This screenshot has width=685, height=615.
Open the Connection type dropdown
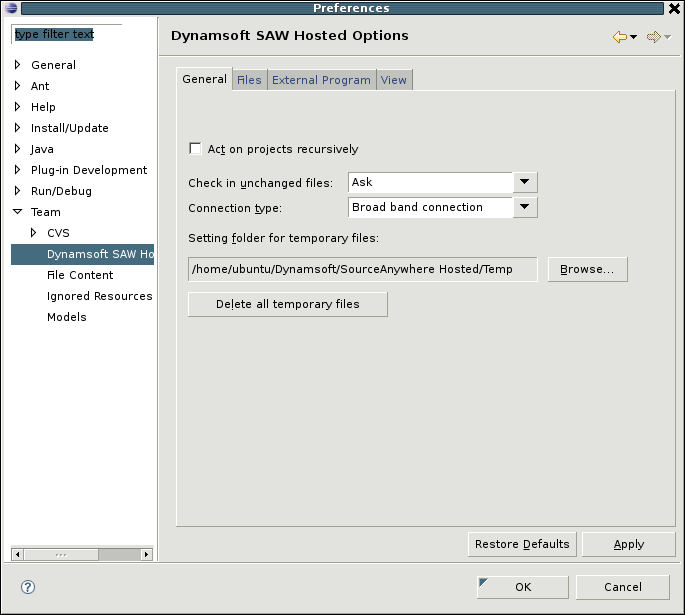(525, 207)
